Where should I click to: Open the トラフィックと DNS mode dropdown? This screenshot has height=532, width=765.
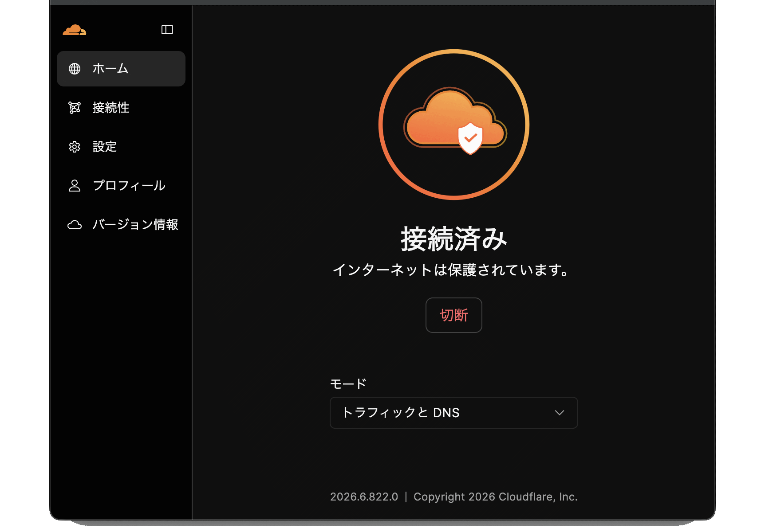tap(454, 413)
